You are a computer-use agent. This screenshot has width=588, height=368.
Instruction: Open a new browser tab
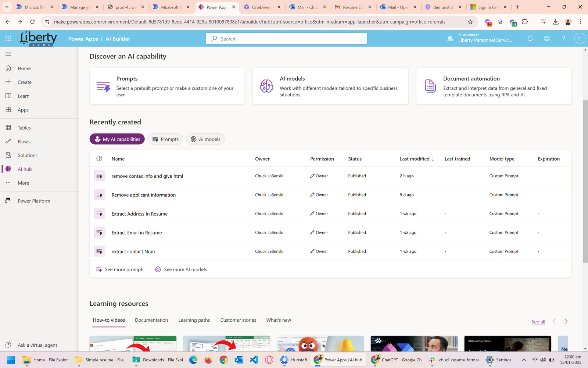click(517, 7)
